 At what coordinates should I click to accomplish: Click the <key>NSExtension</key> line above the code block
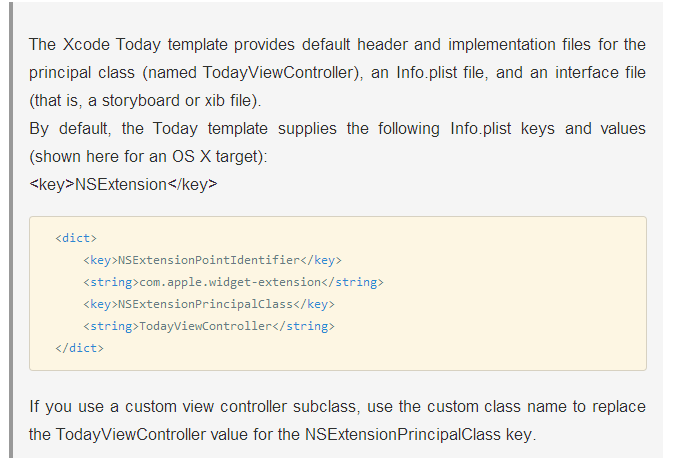[x=123, y=185]
